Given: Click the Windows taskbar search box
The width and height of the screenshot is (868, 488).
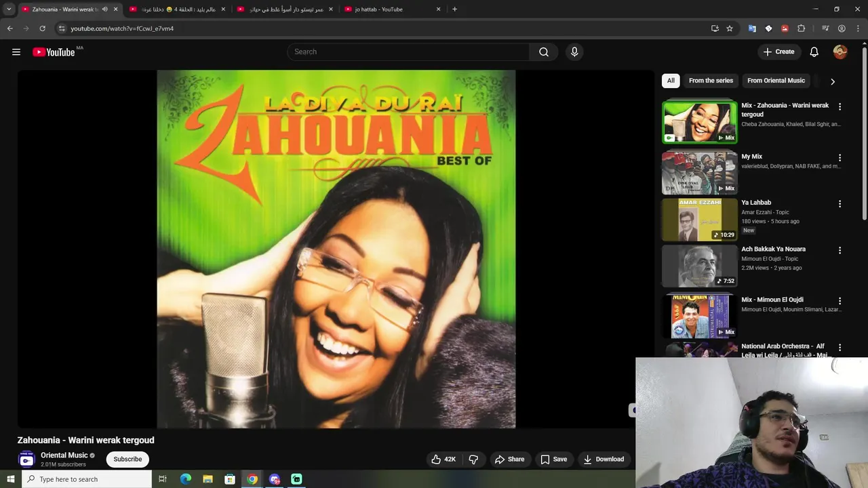Looking at the screenshot, I should click(87, 479).
